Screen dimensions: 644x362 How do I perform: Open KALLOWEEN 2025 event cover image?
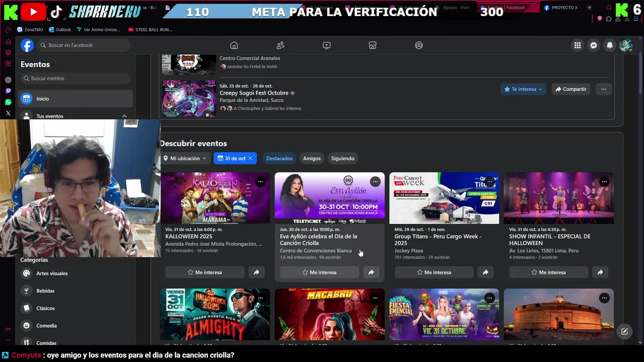(x=215, y=198)
